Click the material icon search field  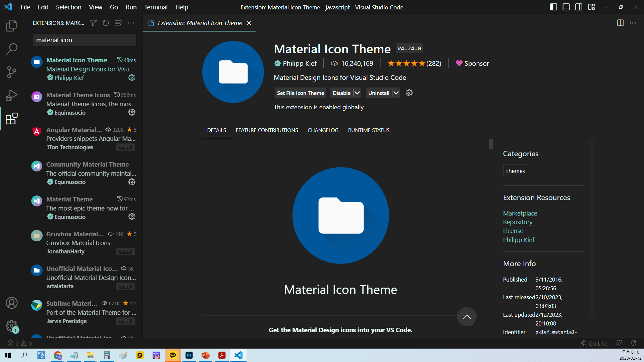[x=84, y=40]
